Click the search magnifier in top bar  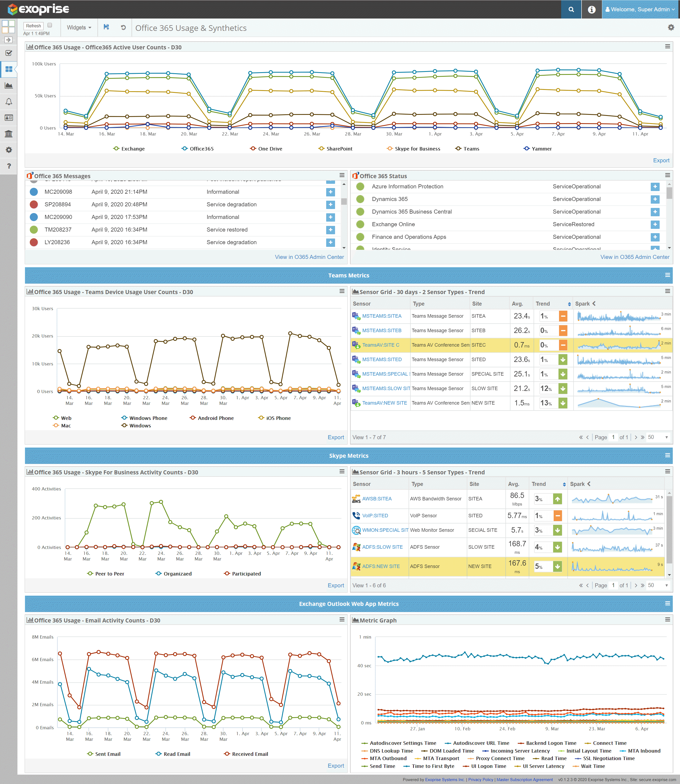click(571, 9)
